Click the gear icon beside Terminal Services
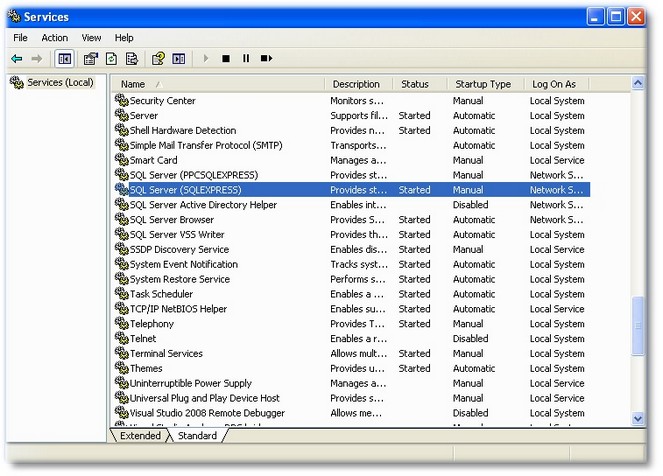The width and height of the screenshot is (663, 476). point(122,353)
